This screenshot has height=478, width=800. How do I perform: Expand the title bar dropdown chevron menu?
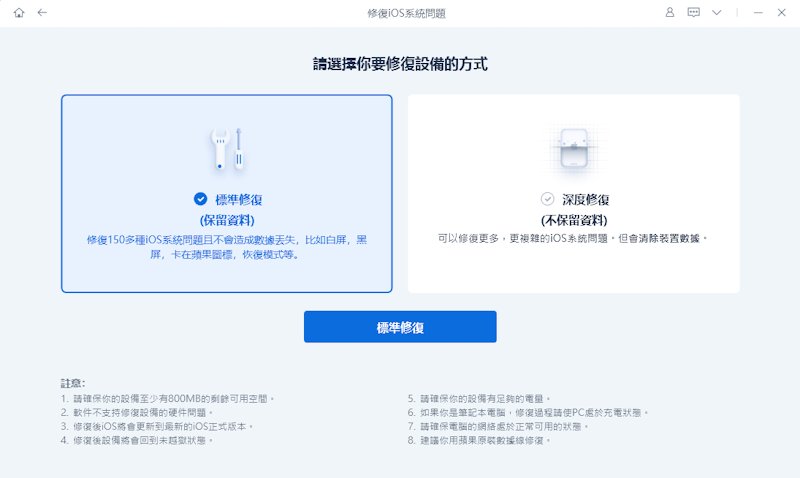point(717,13)
